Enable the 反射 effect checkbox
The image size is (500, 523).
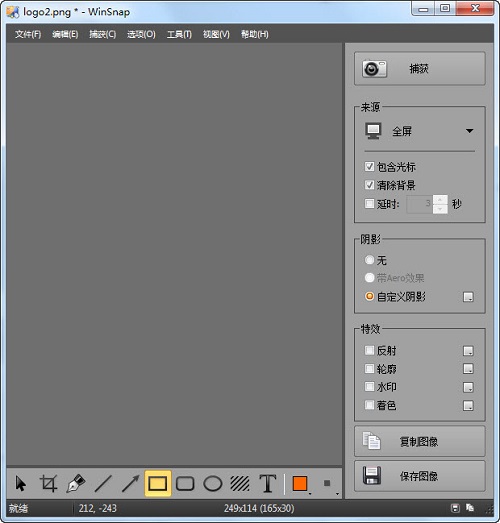(369, 350)
